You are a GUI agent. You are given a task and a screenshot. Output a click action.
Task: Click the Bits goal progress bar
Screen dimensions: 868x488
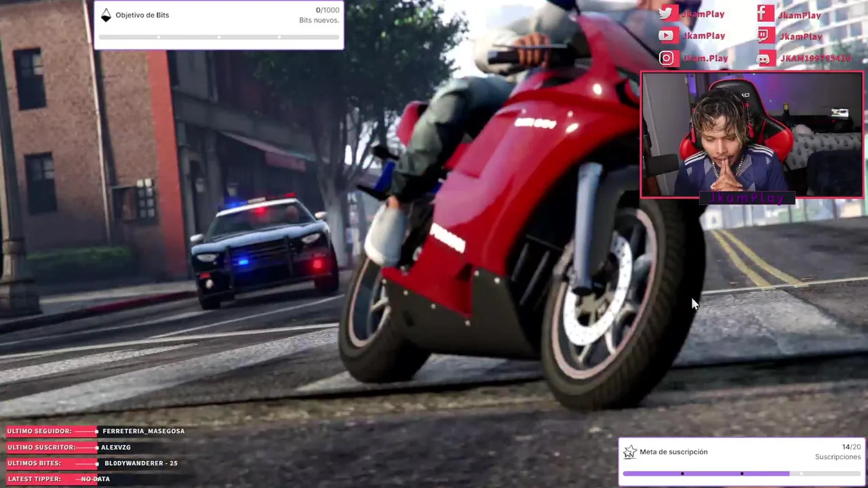pos(218,37)
